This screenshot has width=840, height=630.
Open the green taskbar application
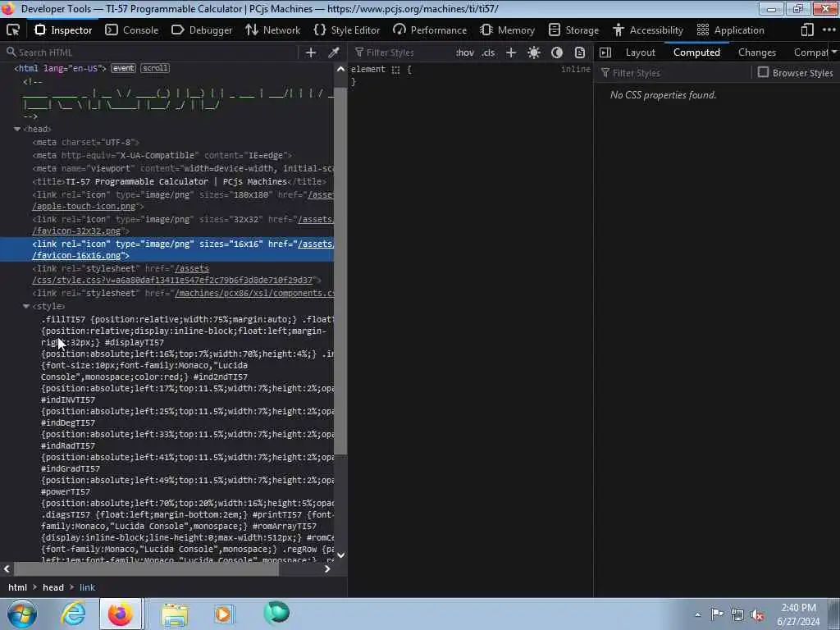[x=276, y=613]
